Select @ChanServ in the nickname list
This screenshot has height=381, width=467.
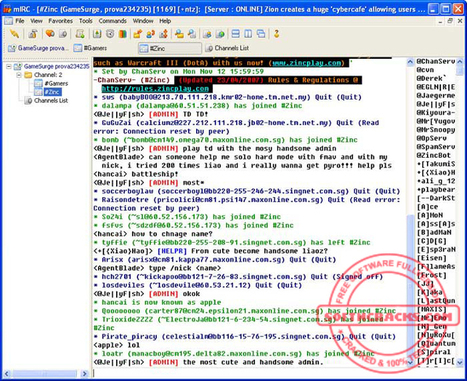tap(435, 61)
